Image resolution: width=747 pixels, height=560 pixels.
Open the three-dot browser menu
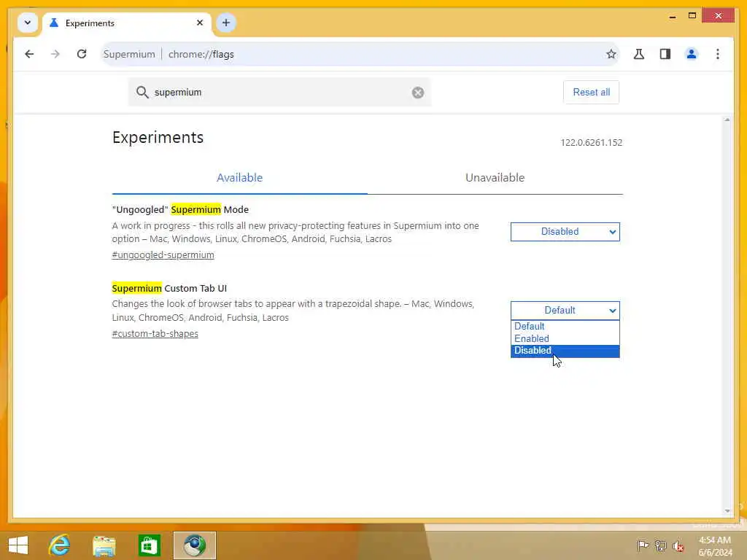click(x=718, y=54)
